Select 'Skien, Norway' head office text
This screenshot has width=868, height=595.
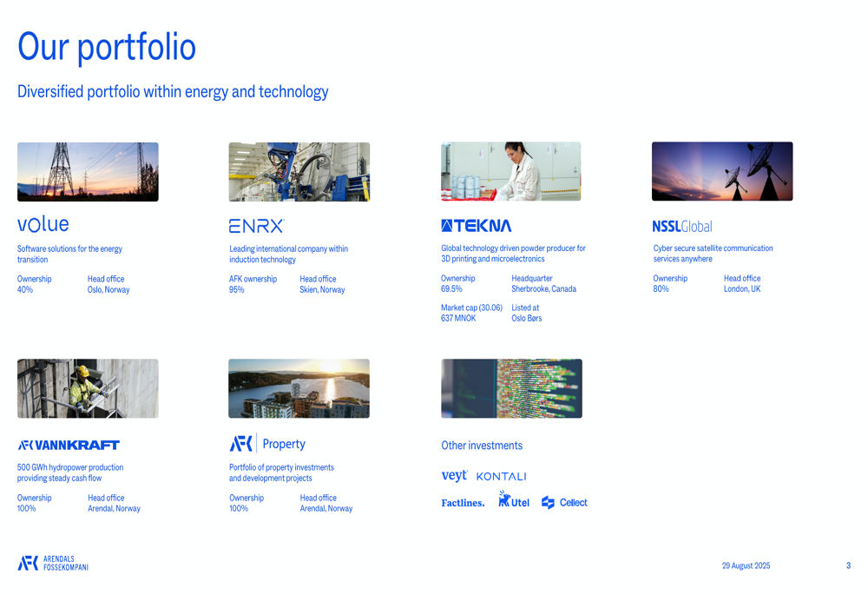pyautogui.click(x=322, y=290)
